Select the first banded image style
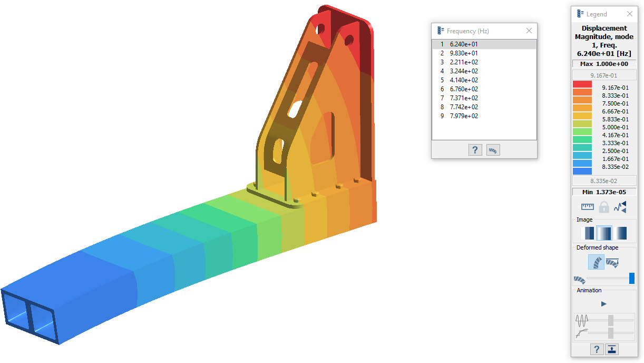 pyautogui.click(x=587, y=233)
